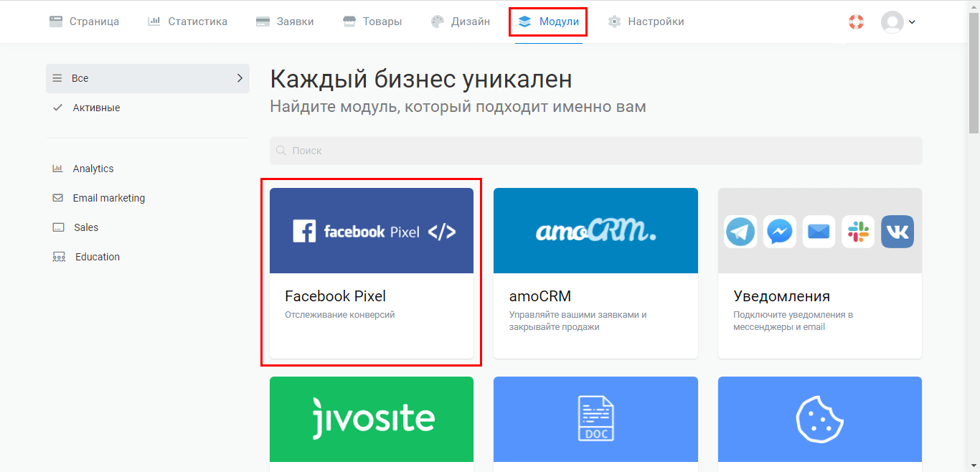Click the Education sidebar icon
This screenshot has width=980, height=472.
pyautogui.click(x=59, y=257)
